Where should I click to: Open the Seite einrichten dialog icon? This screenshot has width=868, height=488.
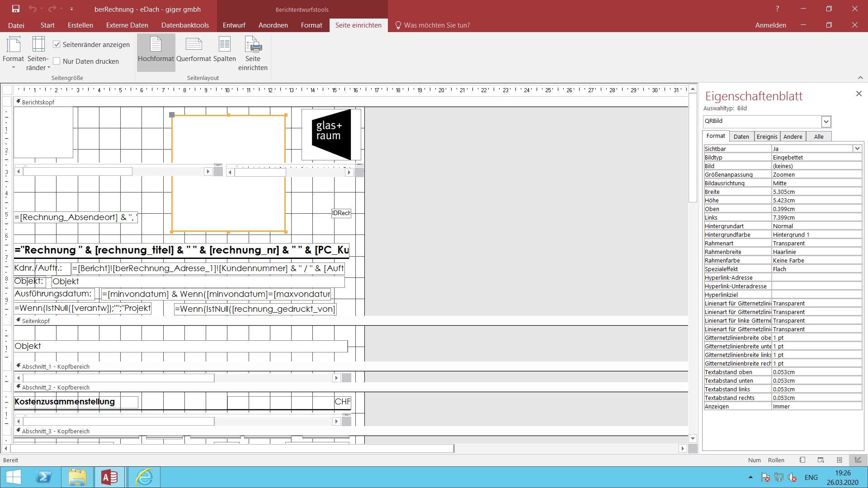pyautogui.click(x=253, y=53)
